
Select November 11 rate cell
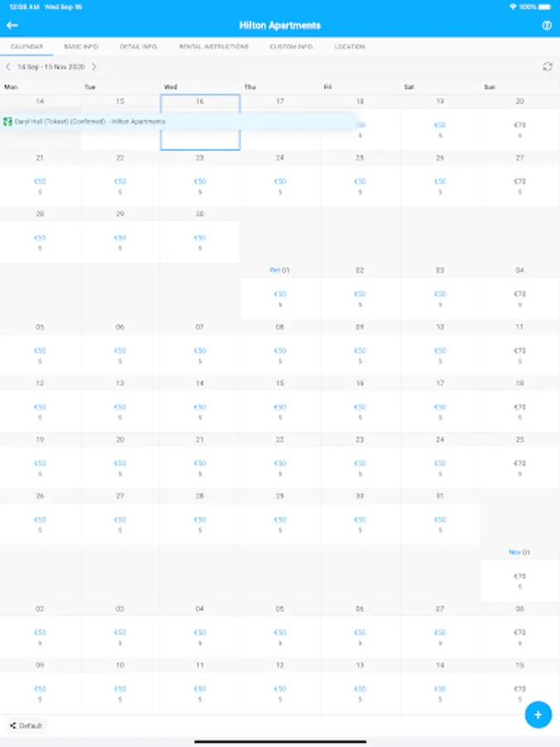200,694
